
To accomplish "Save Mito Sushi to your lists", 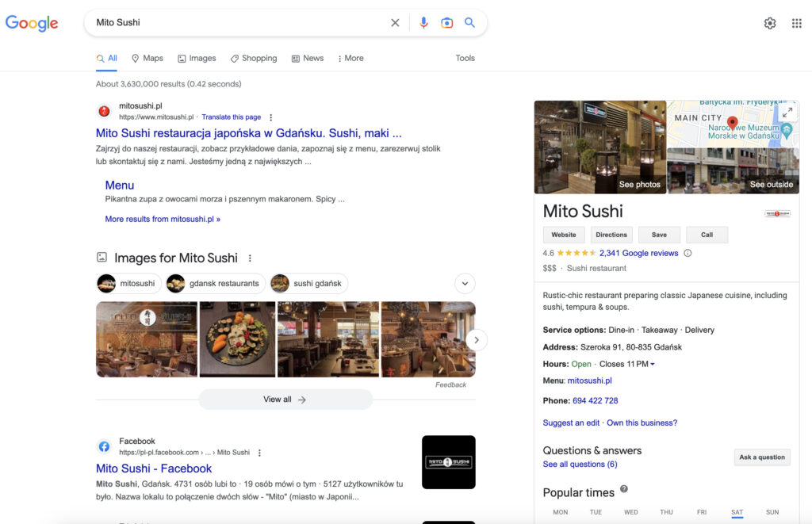I will 659,235.
